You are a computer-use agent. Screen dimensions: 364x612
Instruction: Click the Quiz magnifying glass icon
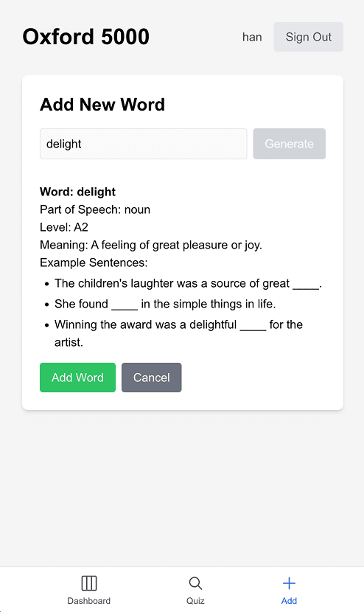195,583
